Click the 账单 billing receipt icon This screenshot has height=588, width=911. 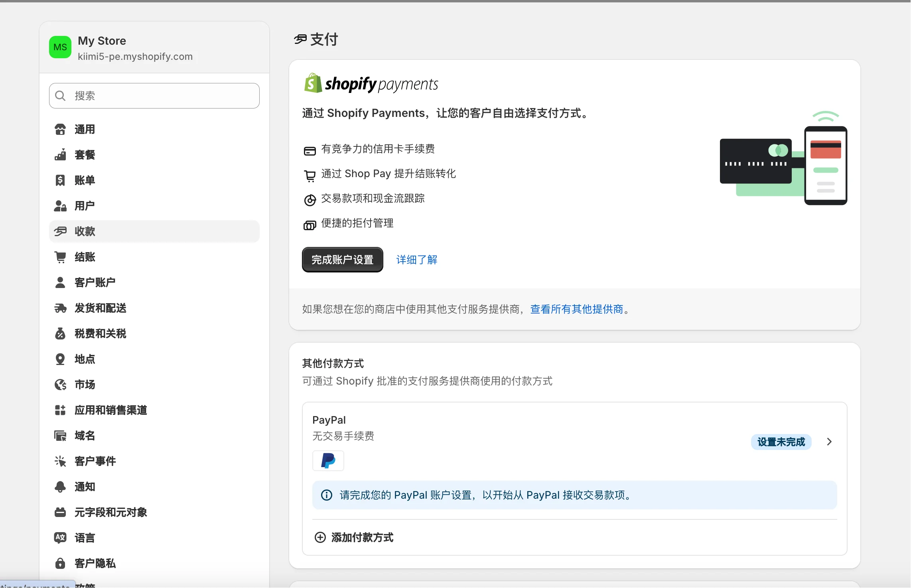(60, 180)
